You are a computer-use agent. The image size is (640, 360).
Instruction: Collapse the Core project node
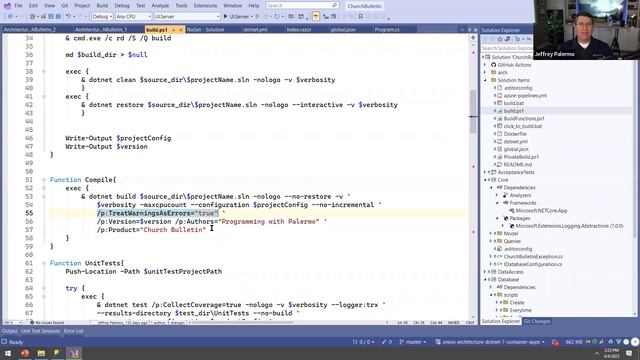[485, 180]
